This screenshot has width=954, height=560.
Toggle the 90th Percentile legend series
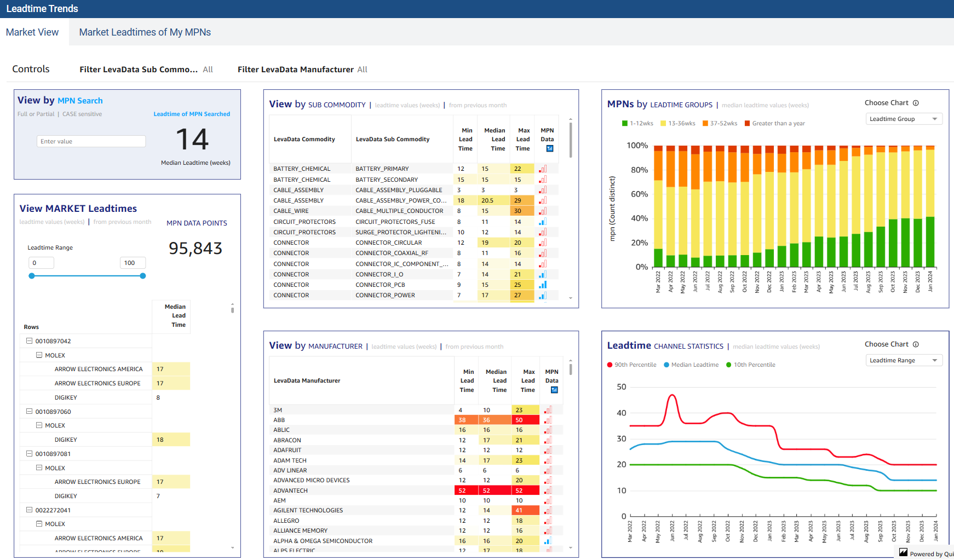(631, 365)
